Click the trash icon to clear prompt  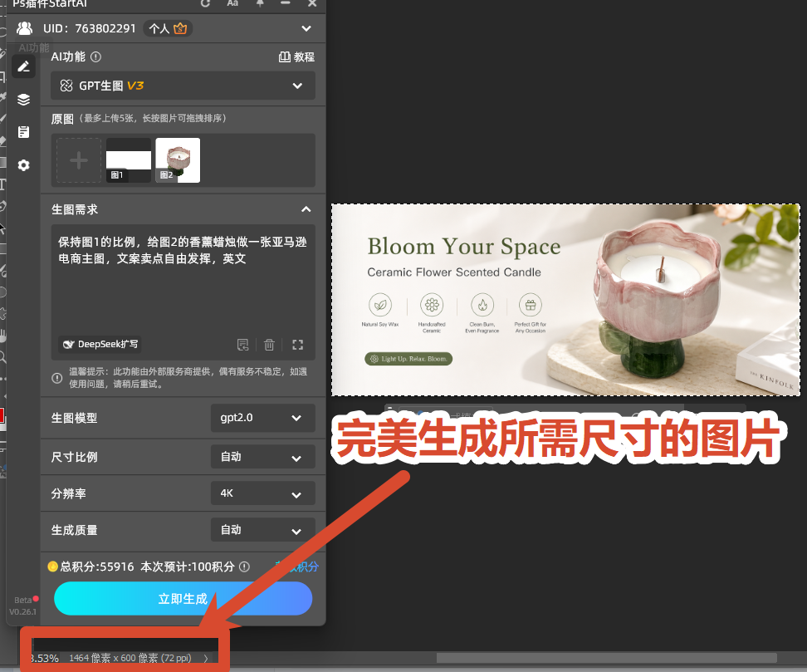[269, 345]
